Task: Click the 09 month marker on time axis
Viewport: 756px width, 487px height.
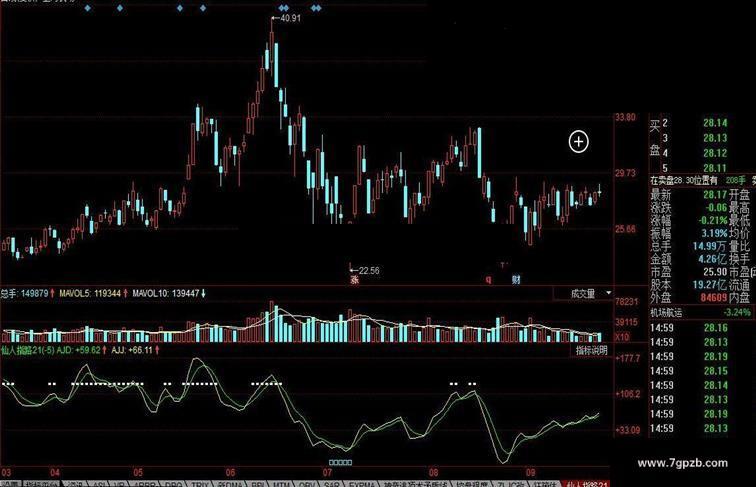Action: 531,473
